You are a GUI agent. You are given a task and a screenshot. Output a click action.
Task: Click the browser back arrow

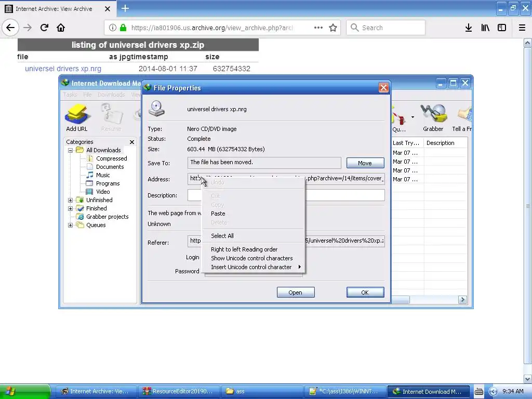pyautogui.click(x=10, y=28)
